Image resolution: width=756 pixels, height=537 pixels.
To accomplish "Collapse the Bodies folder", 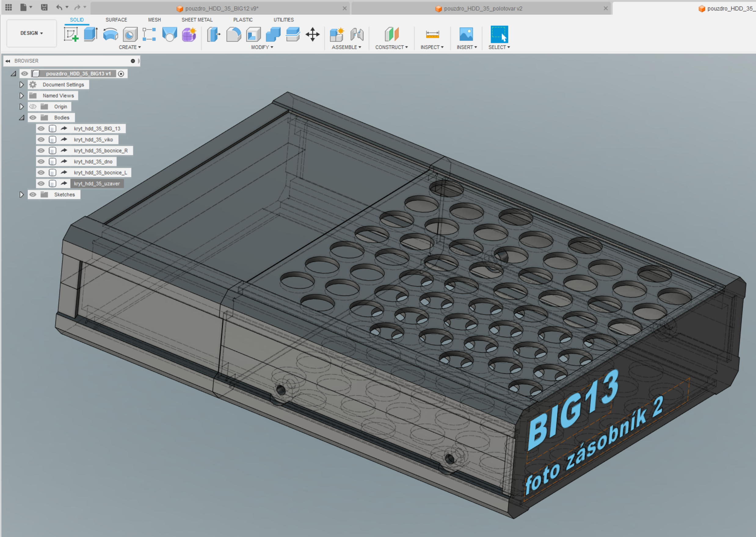I will point(21,118).
